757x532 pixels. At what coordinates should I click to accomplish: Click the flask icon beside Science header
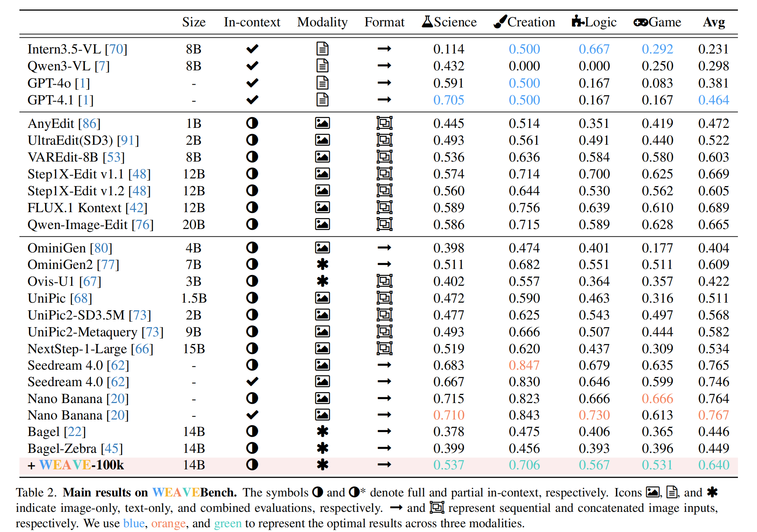pos(427,21)
